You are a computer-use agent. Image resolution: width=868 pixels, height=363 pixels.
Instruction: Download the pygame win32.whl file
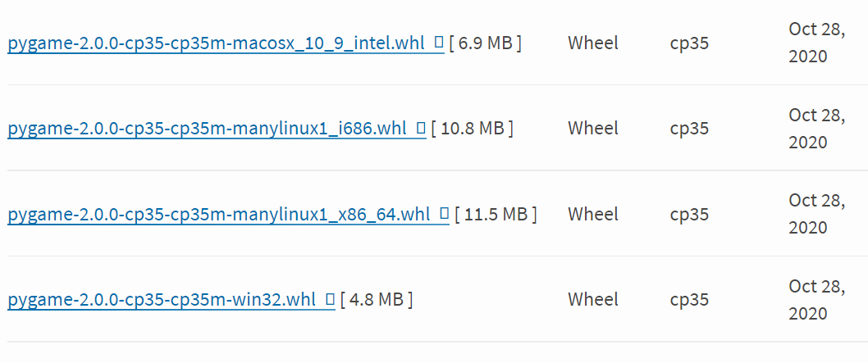tap(161, 300)
